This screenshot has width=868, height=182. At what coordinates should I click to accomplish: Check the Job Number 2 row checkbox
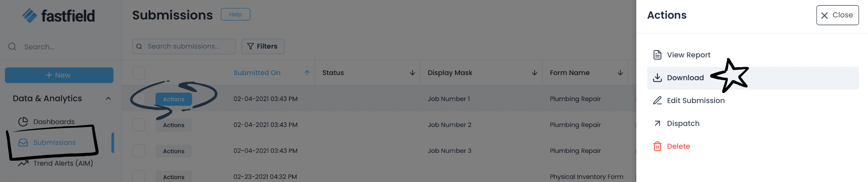[x=139, y=125]
